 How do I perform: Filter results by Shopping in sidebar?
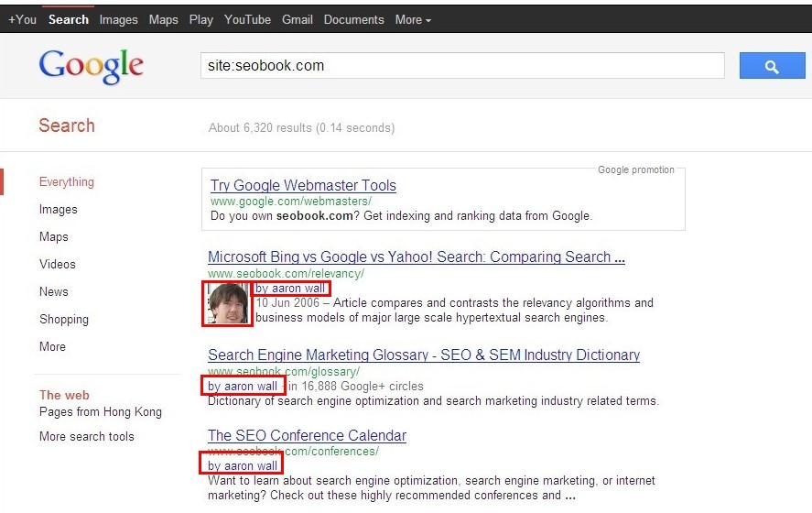(64, 319)
